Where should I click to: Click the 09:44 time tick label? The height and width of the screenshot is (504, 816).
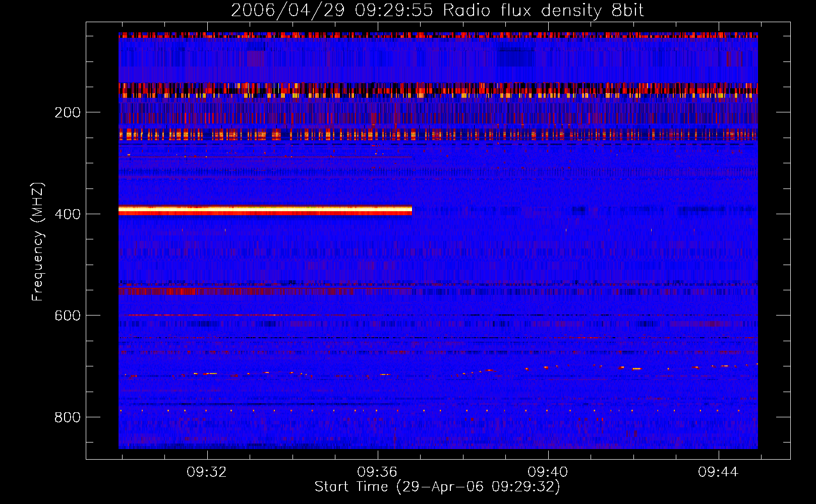coord(718,472)
